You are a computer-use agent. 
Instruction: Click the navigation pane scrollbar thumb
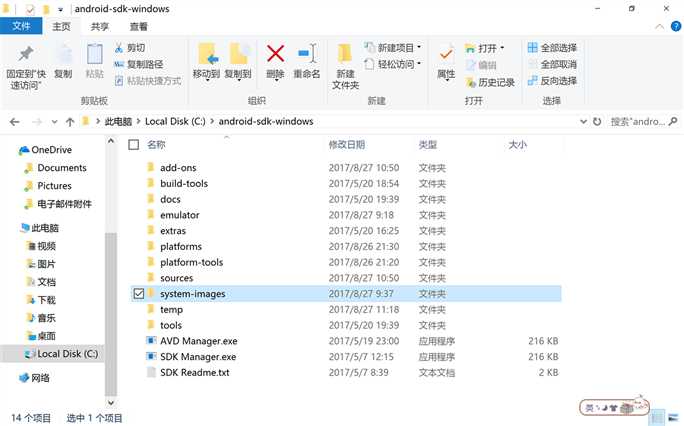pos(111,313)
